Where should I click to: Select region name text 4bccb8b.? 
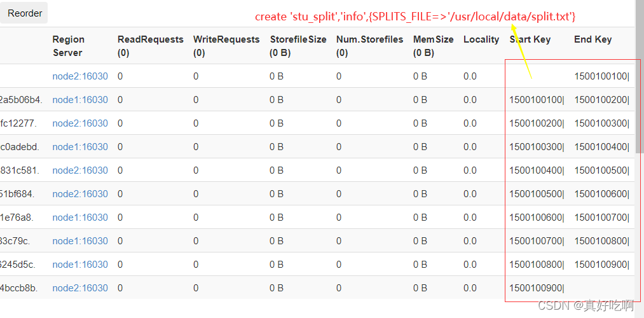(x=19, y=288)
